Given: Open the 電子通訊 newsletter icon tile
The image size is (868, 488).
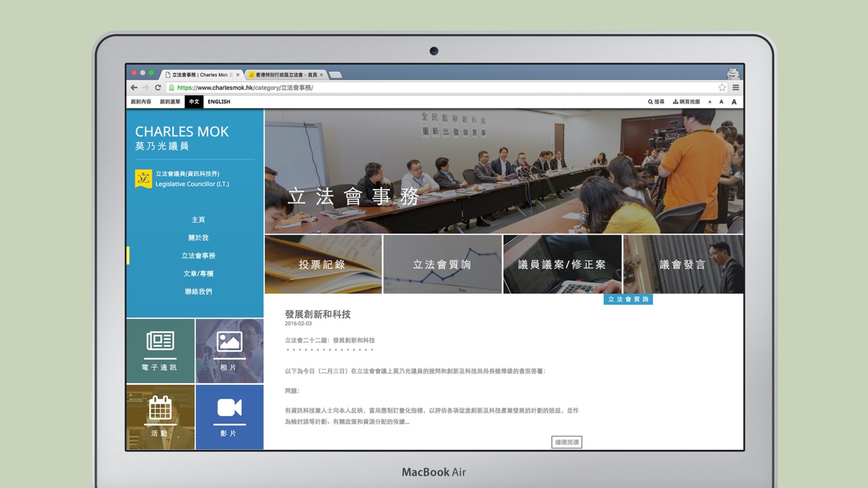Looking at the screenshot, I should [x=160, y=351].
